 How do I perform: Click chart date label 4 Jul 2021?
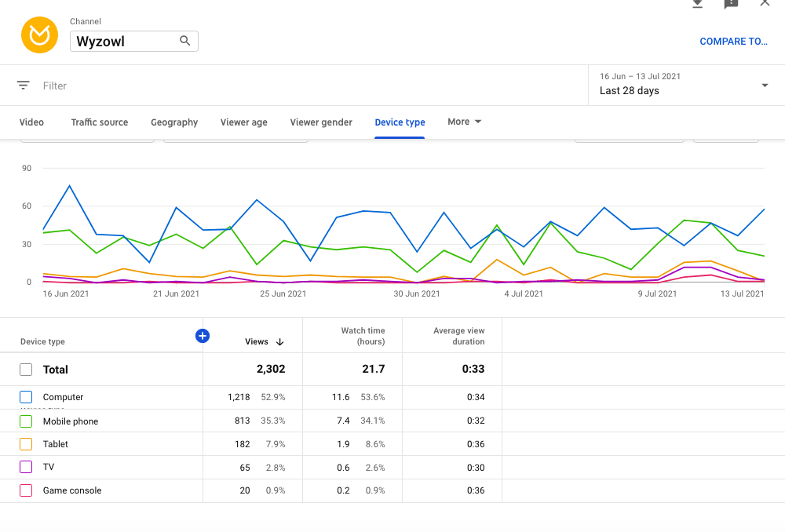[x=524, y=293]
